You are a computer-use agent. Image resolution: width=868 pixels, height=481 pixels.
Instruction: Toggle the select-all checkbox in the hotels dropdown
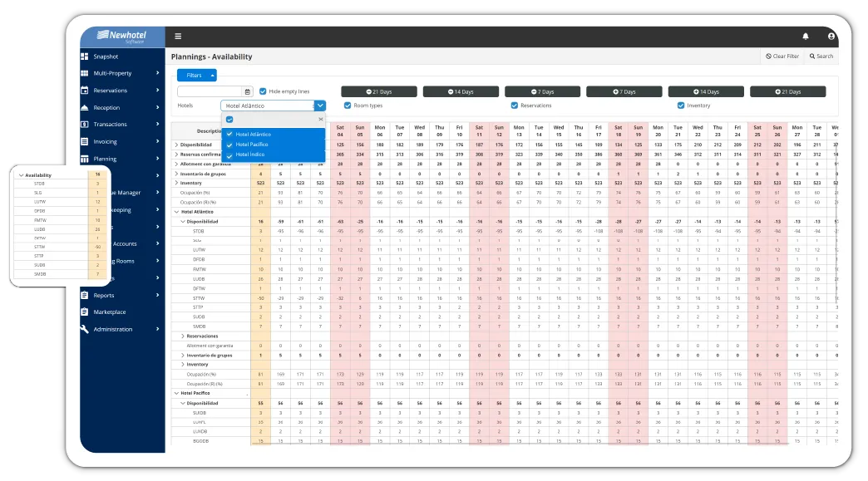(x=229, y=120)
